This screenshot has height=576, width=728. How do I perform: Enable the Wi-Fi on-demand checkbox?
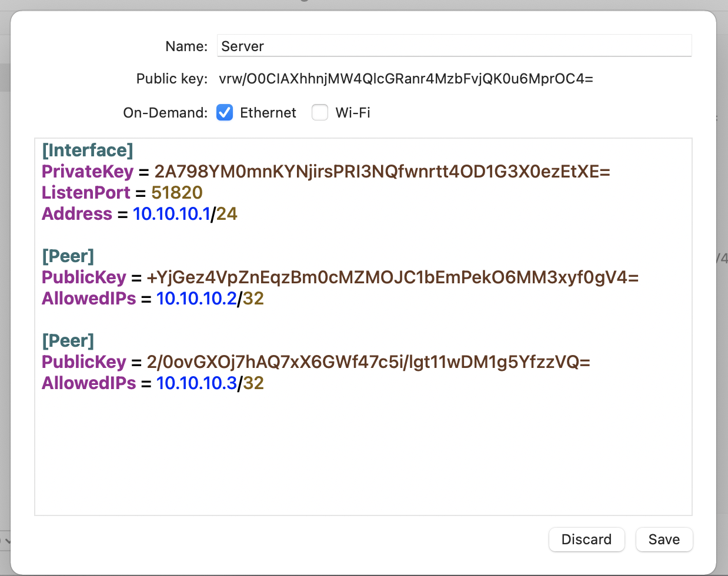(320, 112)
